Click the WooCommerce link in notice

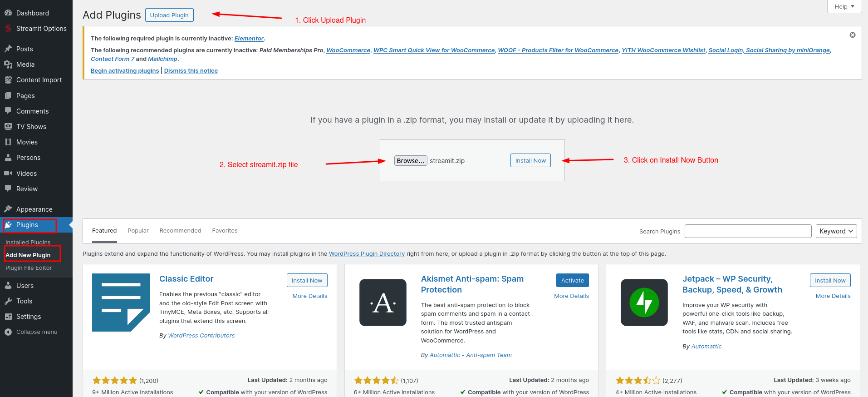point(348,50)
